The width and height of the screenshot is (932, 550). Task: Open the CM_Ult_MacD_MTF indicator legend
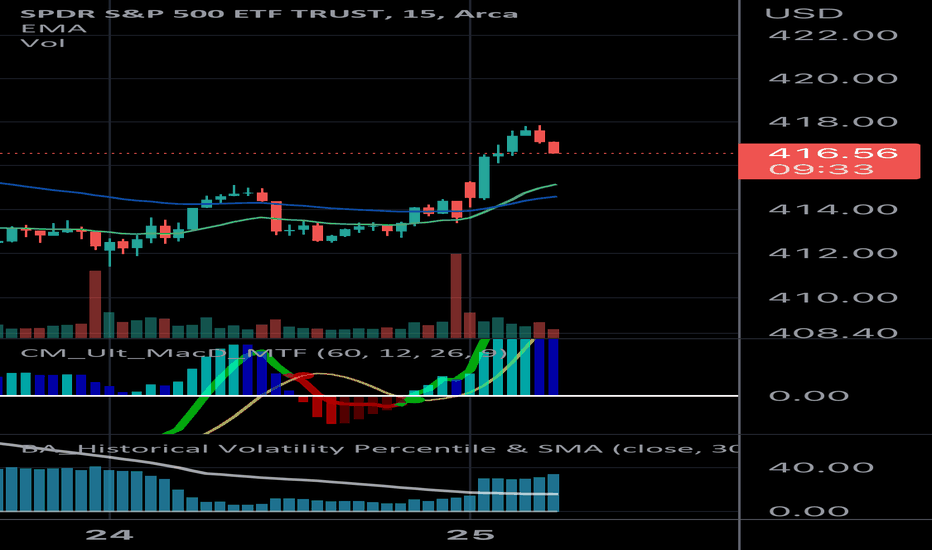(263, 353)
